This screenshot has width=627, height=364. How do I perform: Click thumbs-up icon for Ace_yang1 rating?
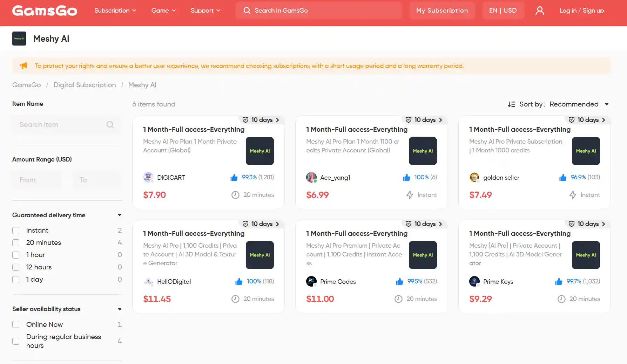pos(406,178)
